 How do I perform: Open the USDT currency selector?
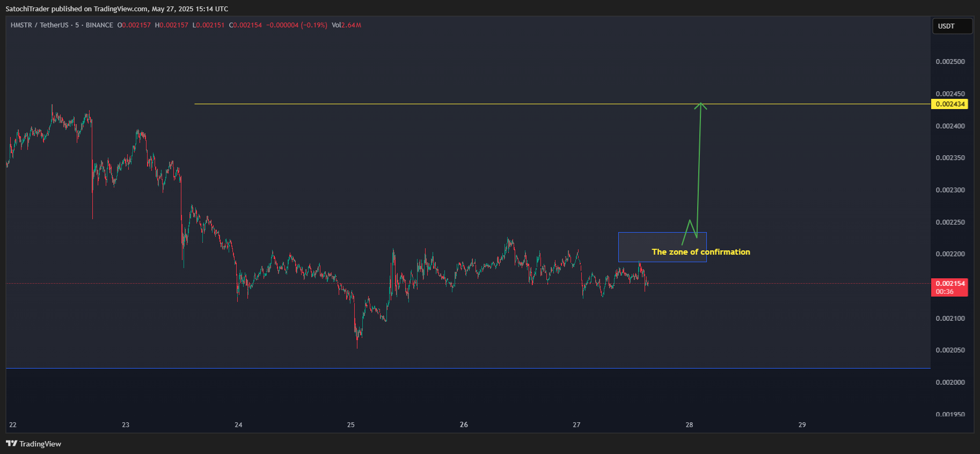952,26
